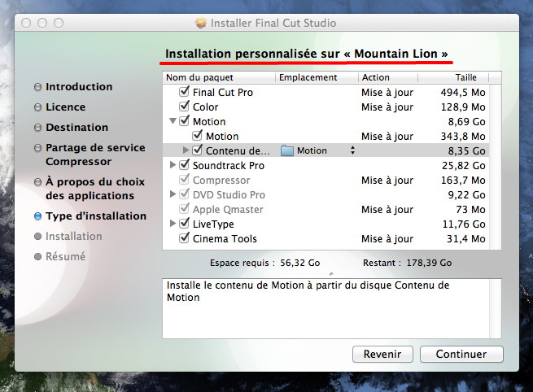Click the Emplacement column header
The width and height of the screenshot is (533, 392).
(317, 77)
